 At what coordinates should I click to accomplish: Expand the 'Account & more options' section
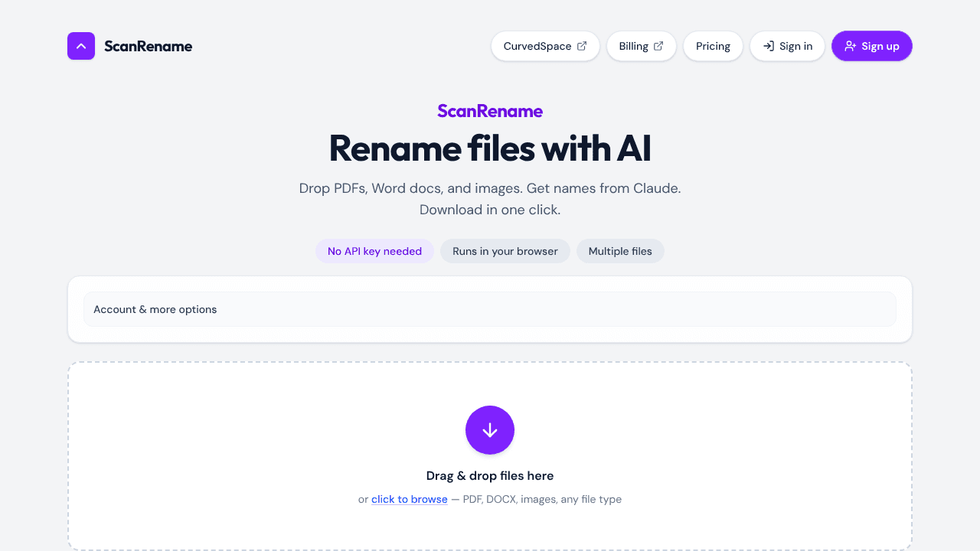490,309
